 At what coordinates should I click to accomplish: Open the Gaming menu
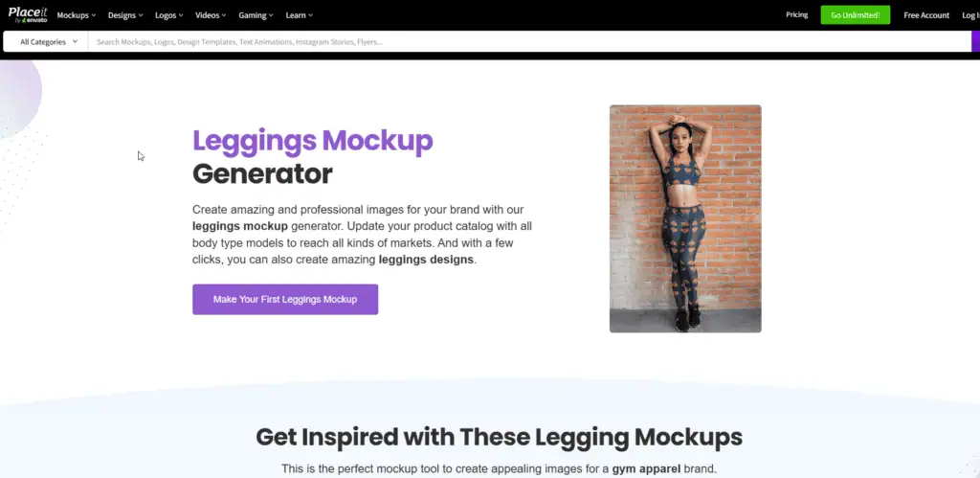[x=256, y=15]
